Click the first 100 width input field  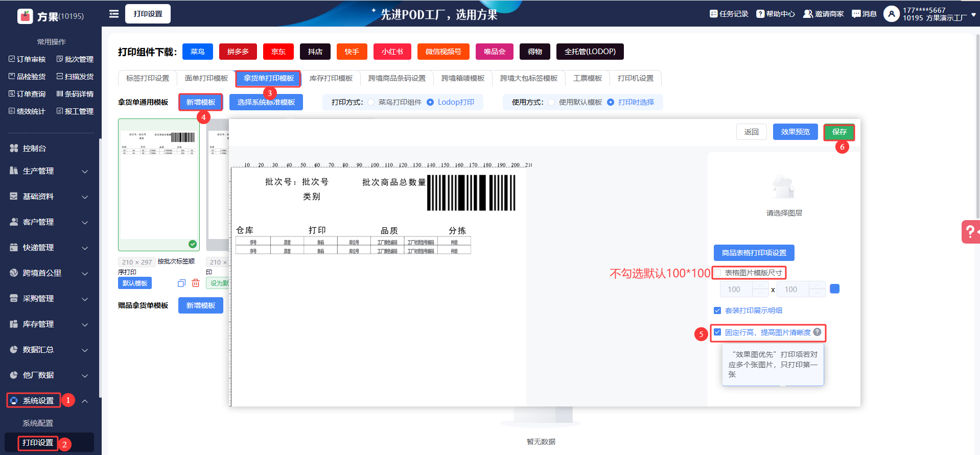coord(737,289)
